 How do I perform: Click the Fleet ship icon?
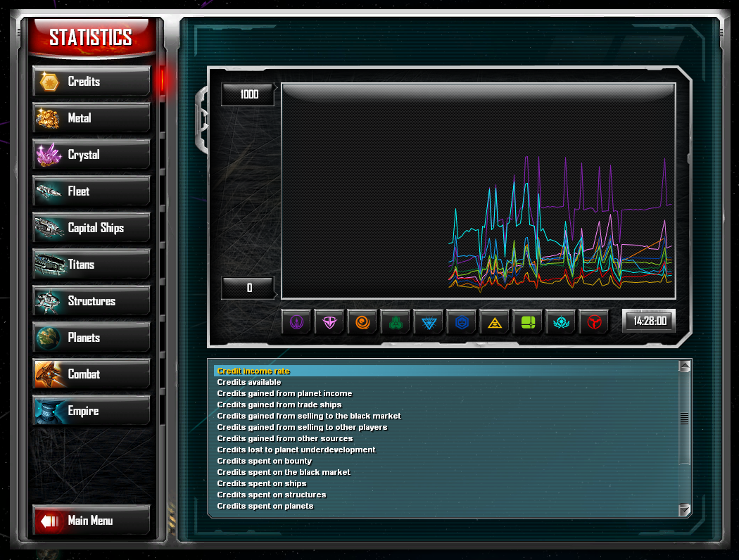point(49,191)
